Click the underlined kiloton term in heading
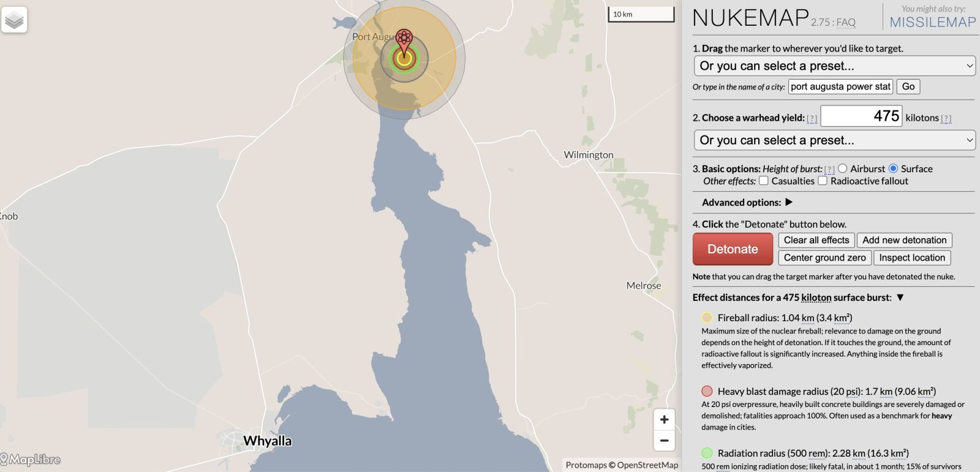The image size is (980, 472). coord(816,297)
